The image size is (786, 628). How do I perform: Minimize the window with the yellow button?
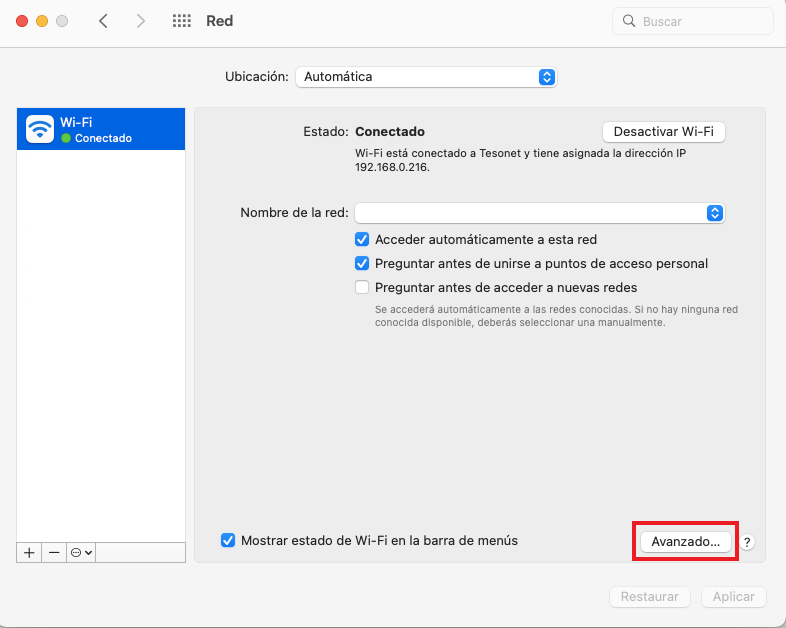tap(42, 21)
